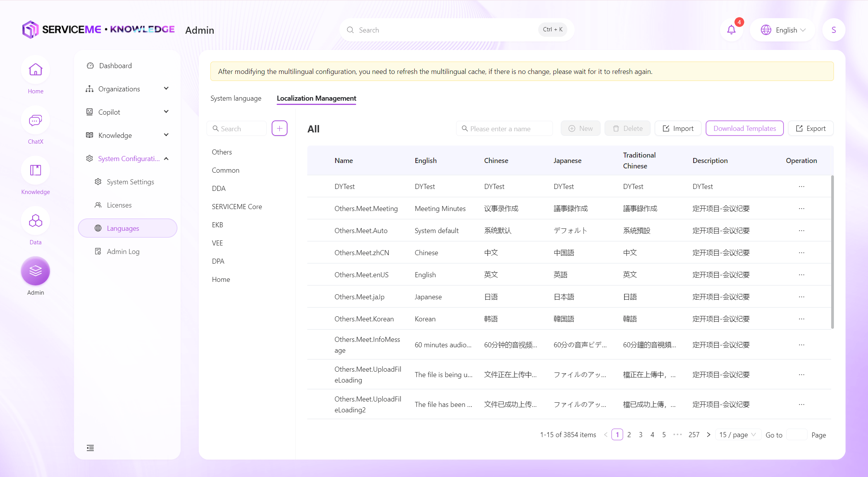Click the Download Templates button
This screenshot has height=477, width=868.
[744, 128]
